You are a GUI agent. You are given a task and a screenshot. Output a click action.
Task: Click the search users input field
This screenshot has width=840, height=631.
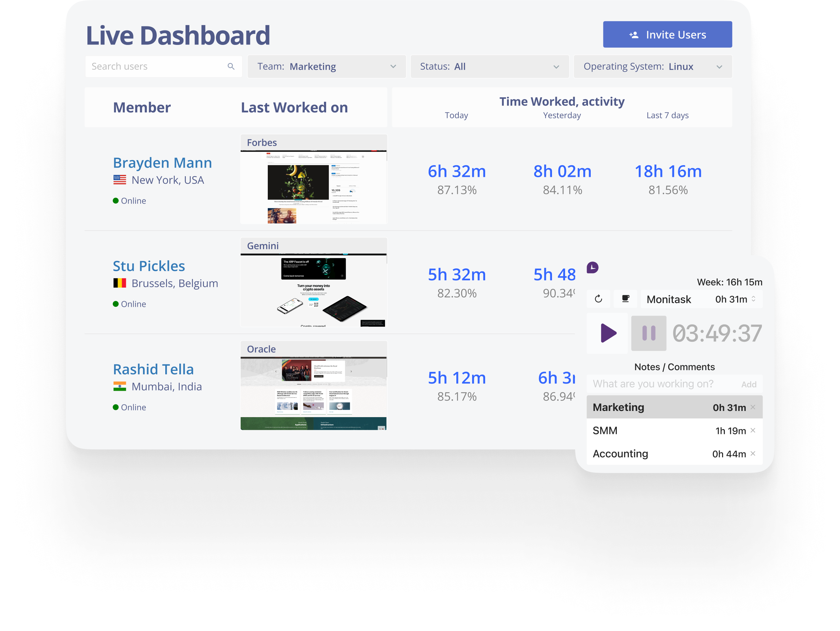pos(162,65)
